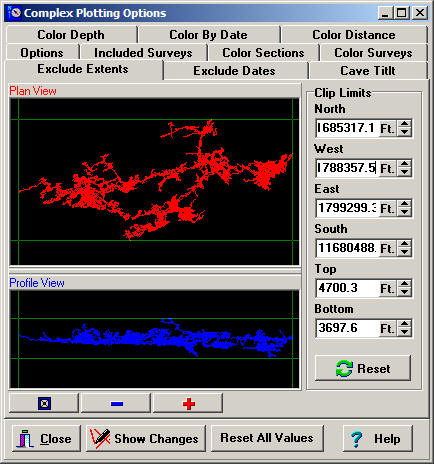Viewport: 434px width, 464px height.
Task: Click the compass icon in title bar
Action: pos(15,13)
